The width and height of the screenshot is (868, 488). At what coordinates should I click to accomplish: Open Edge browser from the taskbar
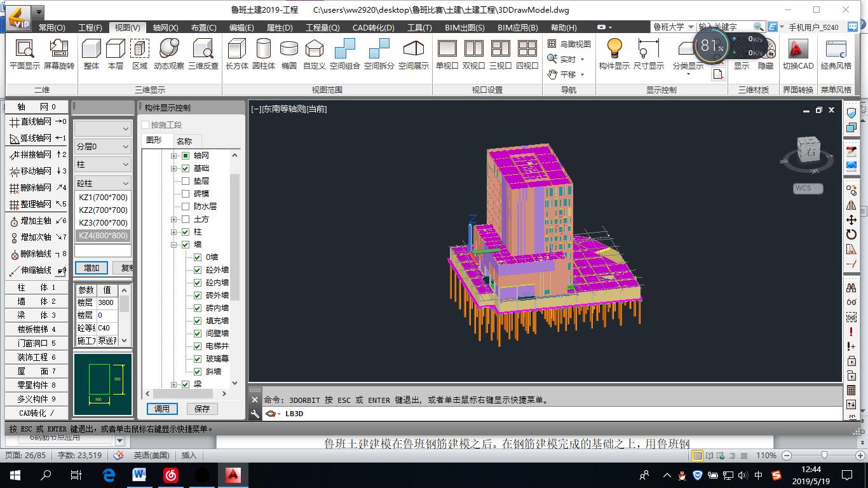click(x=108, y=475)
